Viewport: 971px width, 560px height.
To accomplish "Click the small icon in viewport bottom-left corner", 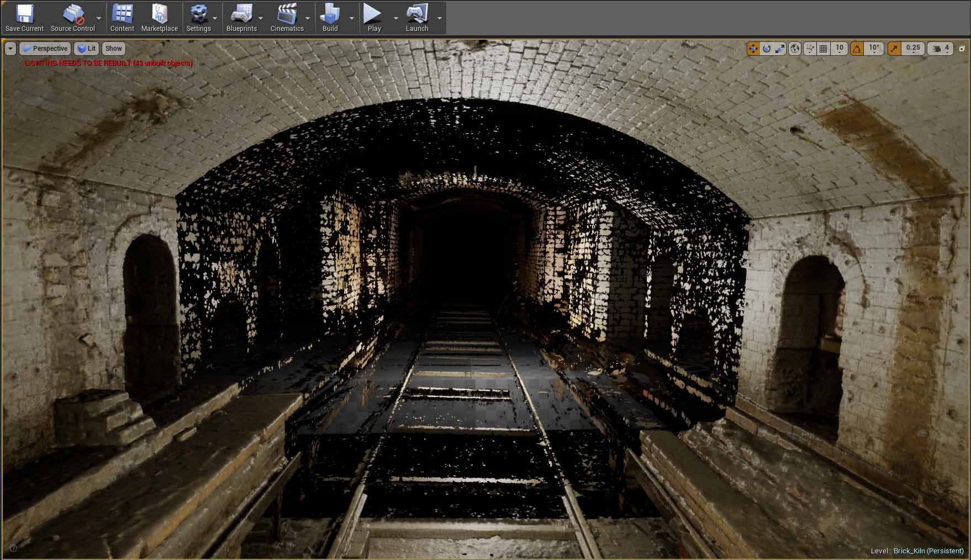I will tap(13, 548).
